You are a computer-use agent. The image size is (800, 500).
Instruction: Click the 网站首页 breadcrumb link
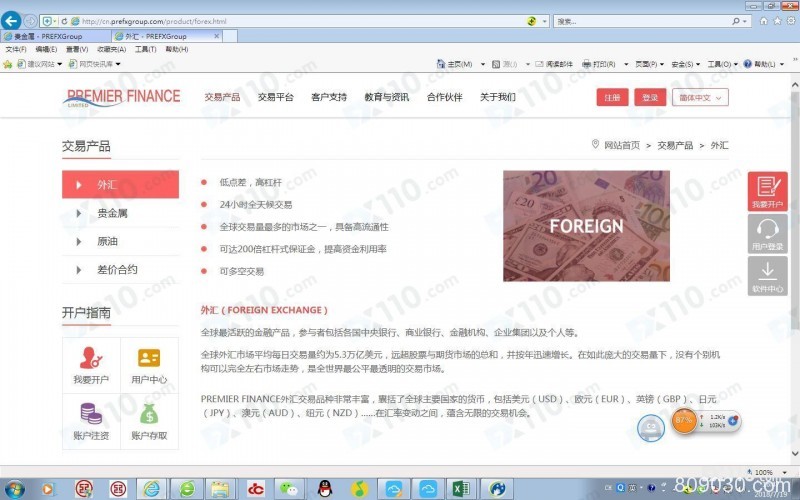click(x=621, y=145)
